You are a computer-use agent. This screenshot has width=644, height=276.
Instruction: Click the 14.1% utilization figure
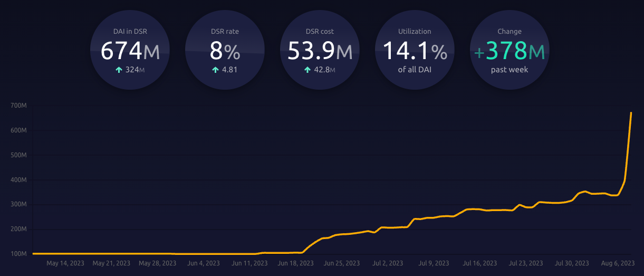(x=415, y=51)
